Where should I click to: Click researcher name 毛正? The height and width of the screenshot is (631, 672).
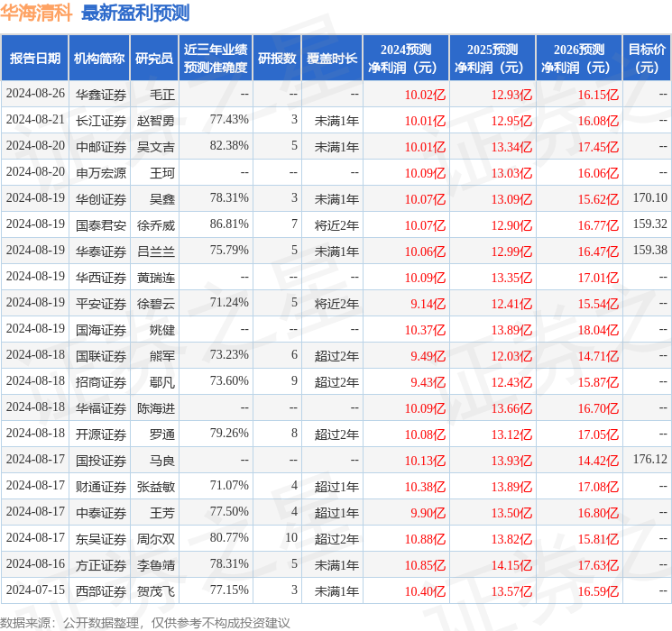162,95
